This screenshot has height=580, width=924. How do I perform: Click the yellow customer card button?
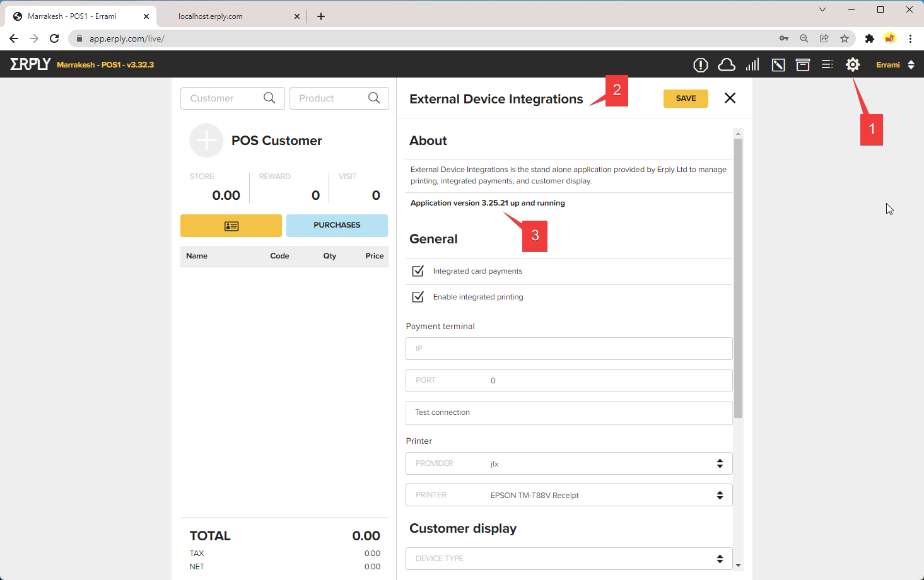[x=231, y=226]
